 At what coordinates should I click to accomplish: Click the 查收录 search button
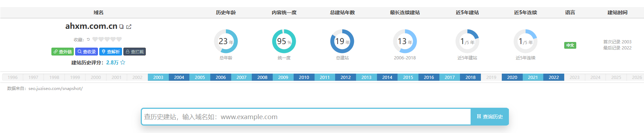click(x=87, y=52)
